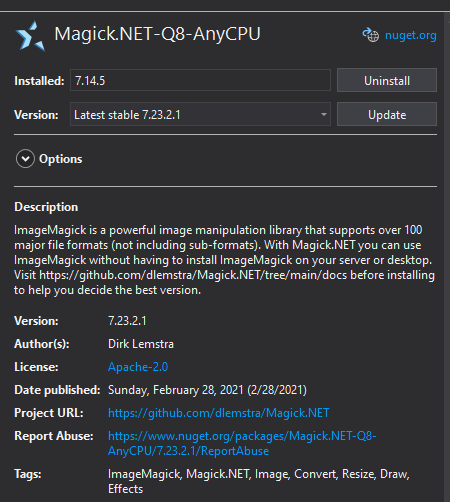Visit the GitHub project URL link
The width and height of the screenshot is (450, 502).
click(219, 413)
